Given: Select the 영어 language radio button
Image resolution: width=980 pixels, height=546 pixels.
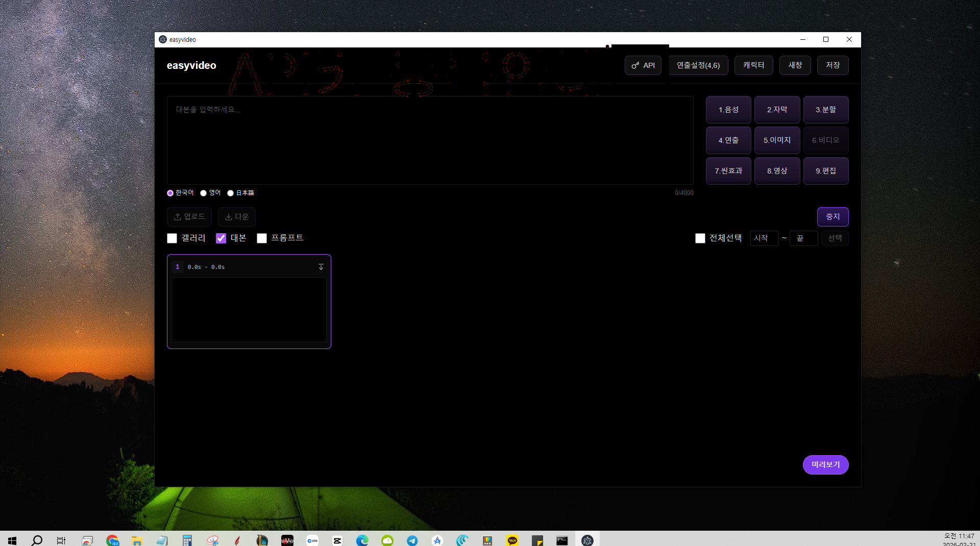Looking at the screenshot, I should pos(203,193).
